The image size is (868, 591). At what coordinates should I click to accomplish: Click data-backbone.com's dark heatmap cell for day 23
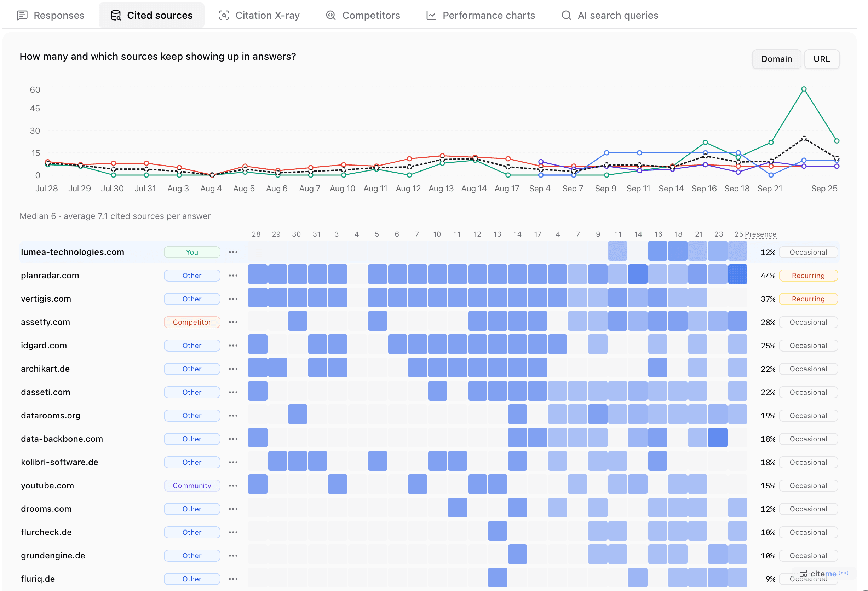tap(718, 438)
